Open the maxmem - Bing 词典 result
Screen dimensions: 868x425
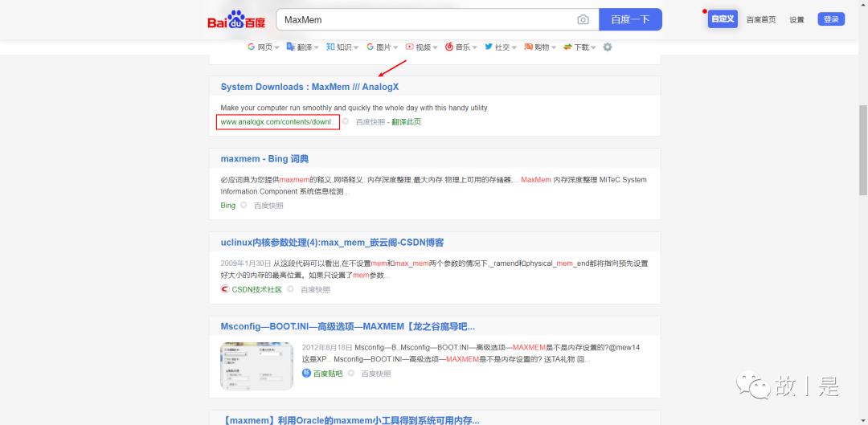tap(264, 159)
